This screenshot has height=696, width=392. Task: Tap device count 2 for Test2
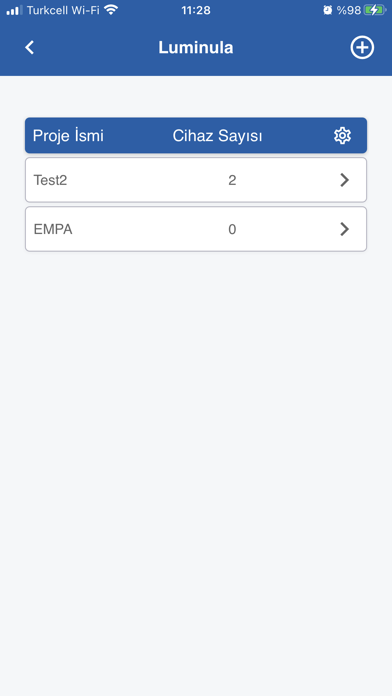232,180
